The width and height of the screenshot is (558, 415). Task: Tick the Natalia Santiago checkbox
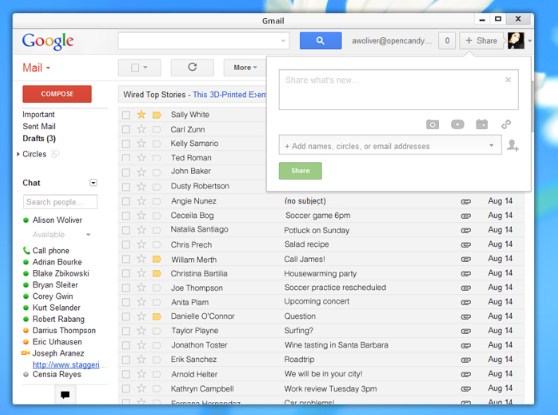tap(126, 230)
